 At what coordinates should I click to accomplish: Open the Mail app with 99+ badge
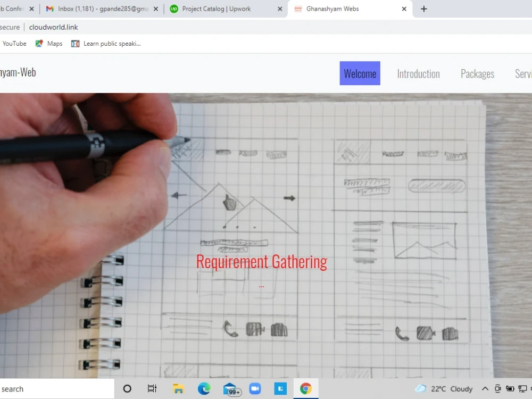pyautogui.click(x=232, y=389)
